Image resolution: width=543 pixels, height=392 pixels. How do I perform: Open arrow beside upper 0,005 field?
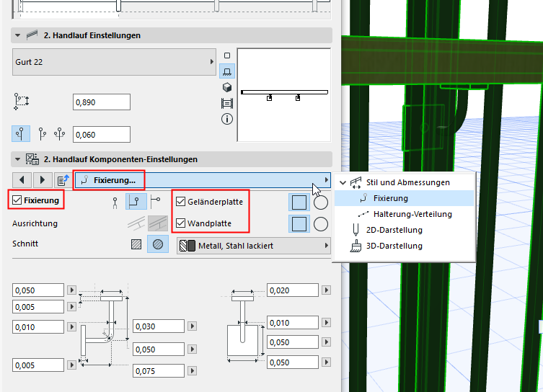71,306
